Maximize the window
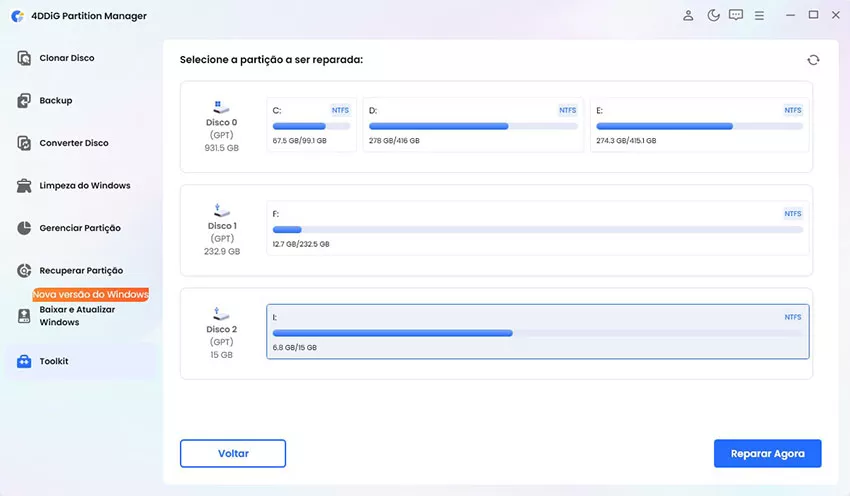Viewport: 850px width, 496px height. pos(813,15)
